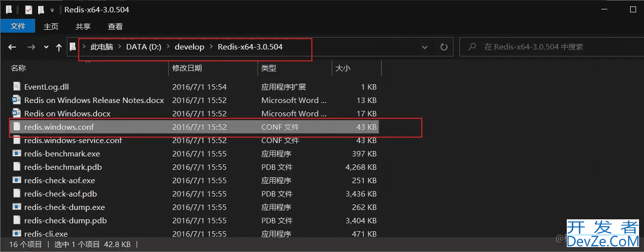Sort by the 名称 column header

click(18, 68)
